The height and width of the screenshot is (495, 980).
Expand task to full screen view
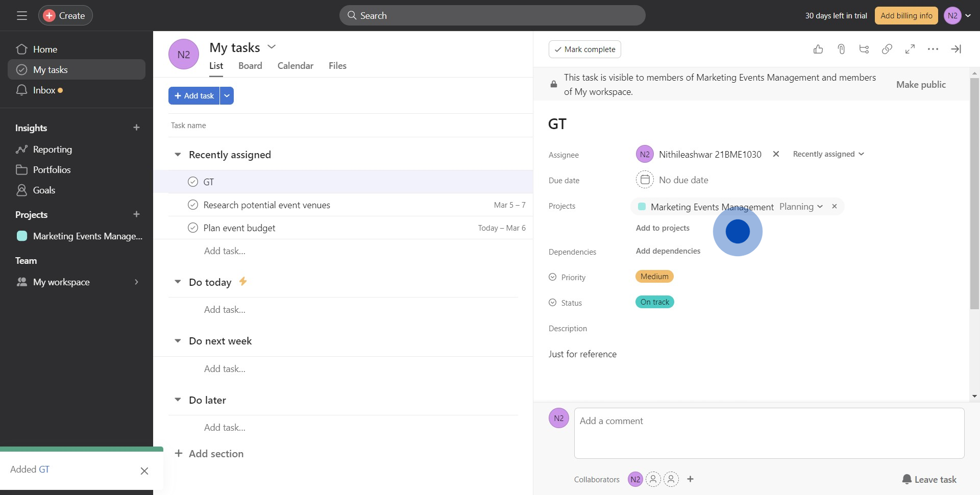click(910, 49)
